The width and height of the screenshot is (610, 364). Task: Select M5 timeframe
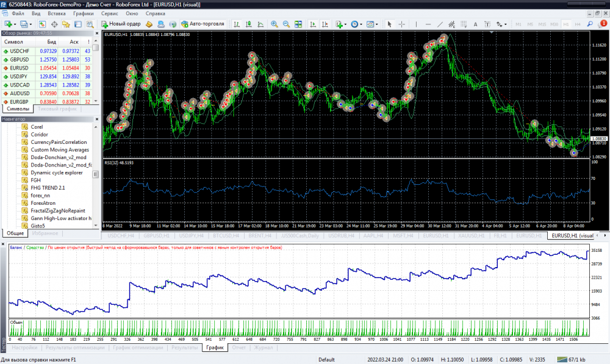click(x=530, y=24)
